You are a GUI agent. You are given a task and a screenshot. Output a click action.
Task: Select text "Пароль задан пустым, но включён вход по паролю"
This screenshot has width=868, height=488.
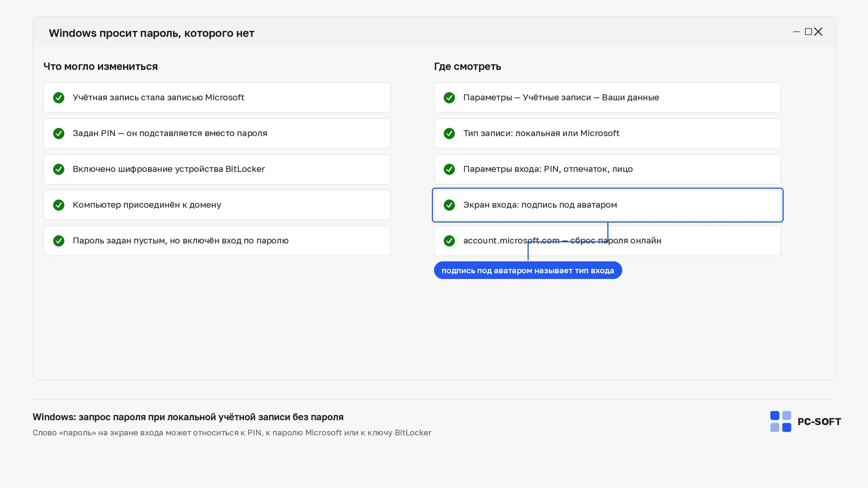click(181, 241)
